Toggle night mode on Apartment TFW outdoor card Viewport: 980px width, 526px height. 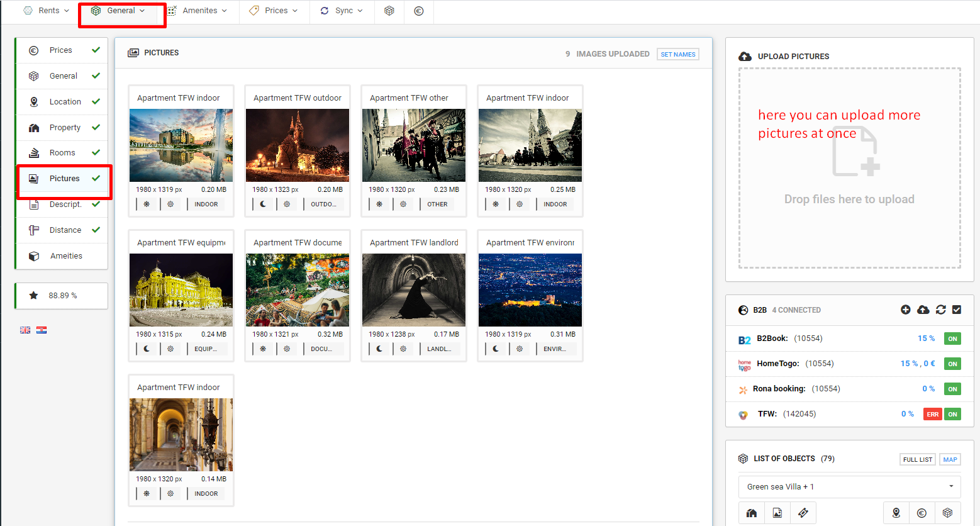(x=263, y=204)
